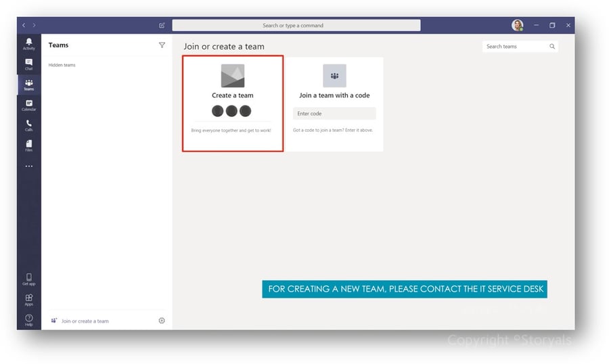Click Join a team with a code heading
The image size is (609, 364).
tap(334, 95)
